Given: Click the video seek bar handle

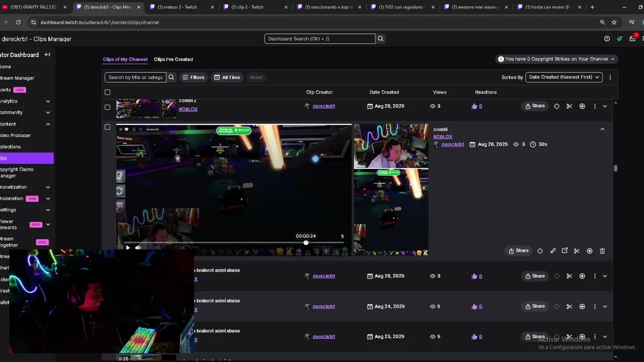Looking at the screenshot, I should coord(306,243).
